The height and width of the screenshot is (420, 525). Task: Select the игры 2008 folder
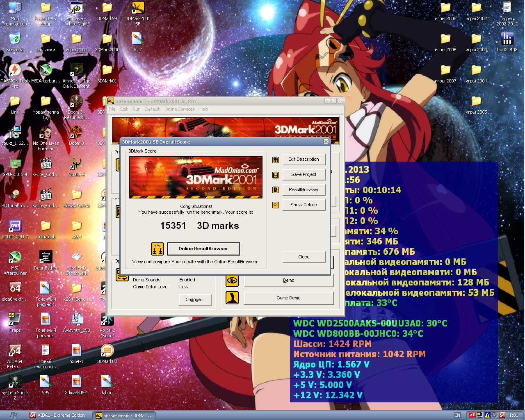point(445,11)
